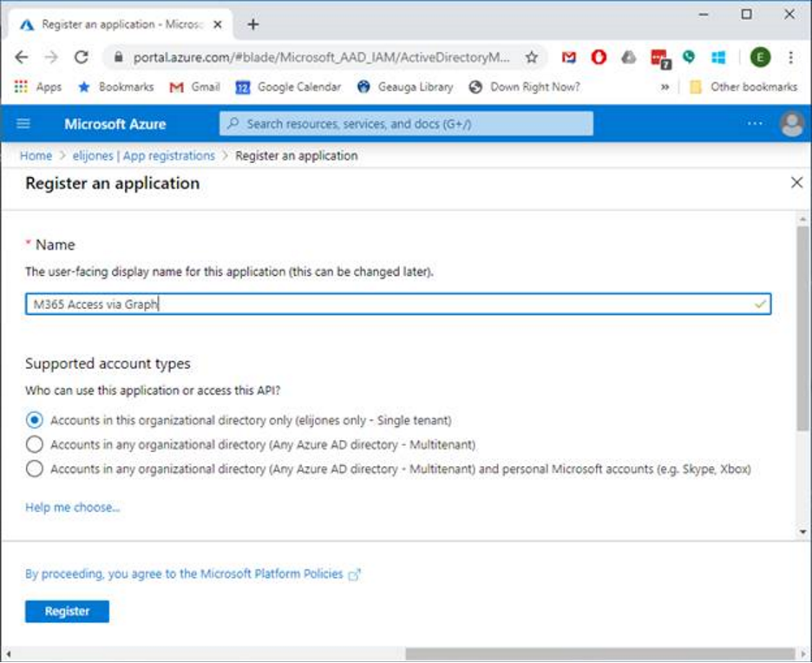Open the Chrome three-dot menu
Viewport: 812px width, 663px height.
click(791, 57)
